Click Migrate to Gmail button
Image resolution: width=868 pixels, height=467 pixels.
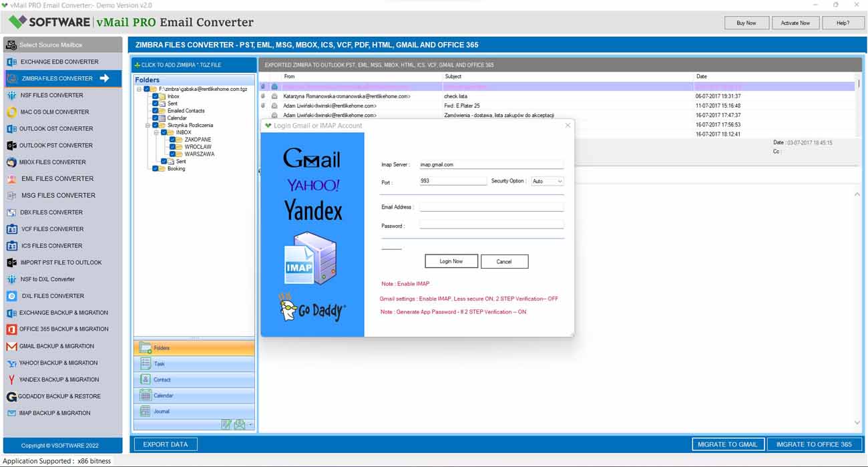[x=728, y=444]
